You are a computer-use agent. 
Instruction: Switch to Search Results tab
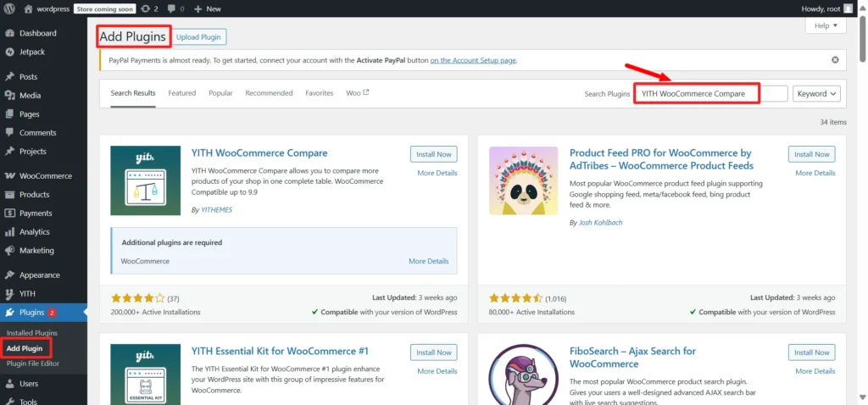pyautogui.click(x=133, y=93)
